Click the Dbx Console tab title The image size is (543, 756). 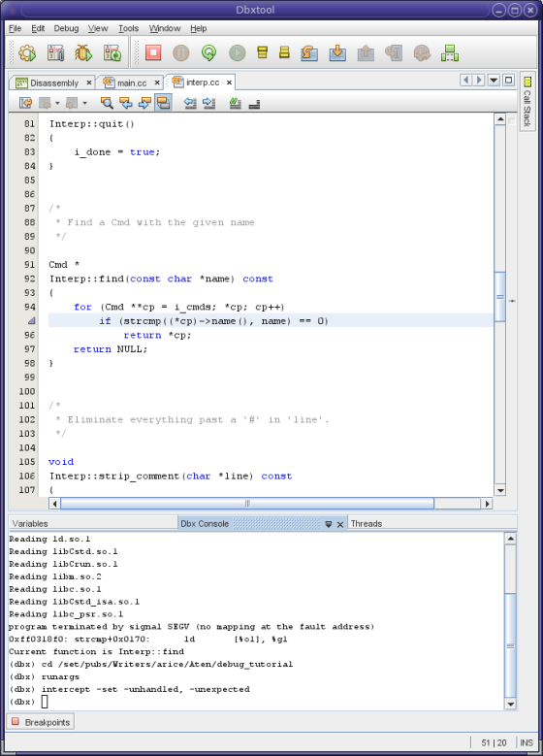[x=205, y=524]
